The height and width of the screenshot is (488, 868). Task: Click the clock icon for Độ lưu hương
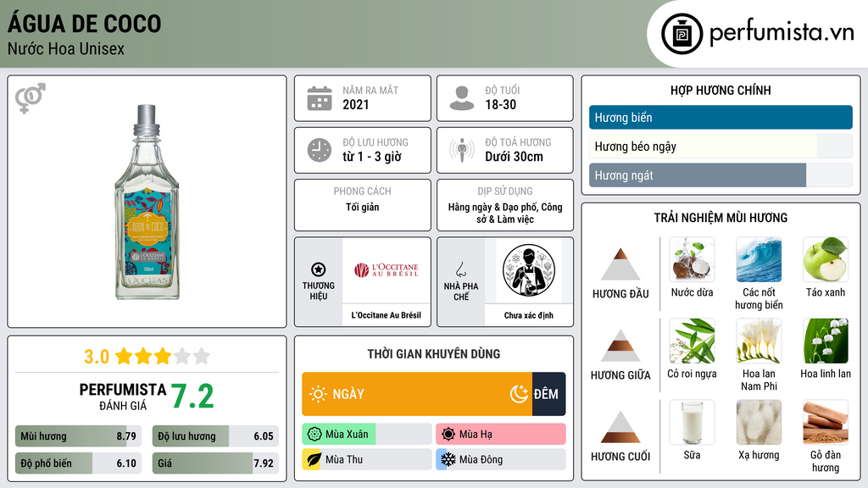click(x=320, y=150)
